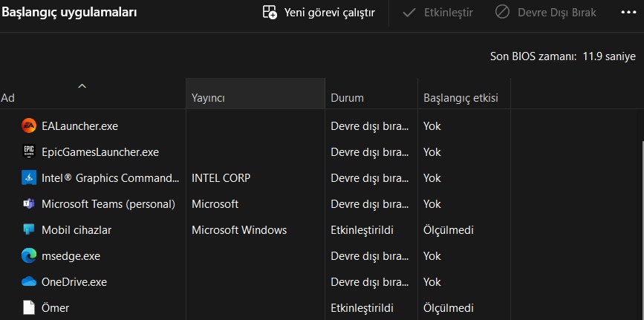
Task: Click EALauncher.exe status Devre dışı cell
Action: [x=370, y=125]
